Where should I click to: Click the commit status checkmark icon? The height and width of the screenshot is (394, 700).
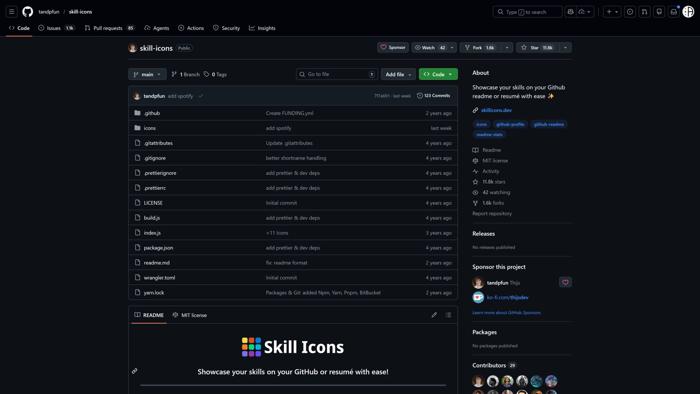(x=201, y=96)
